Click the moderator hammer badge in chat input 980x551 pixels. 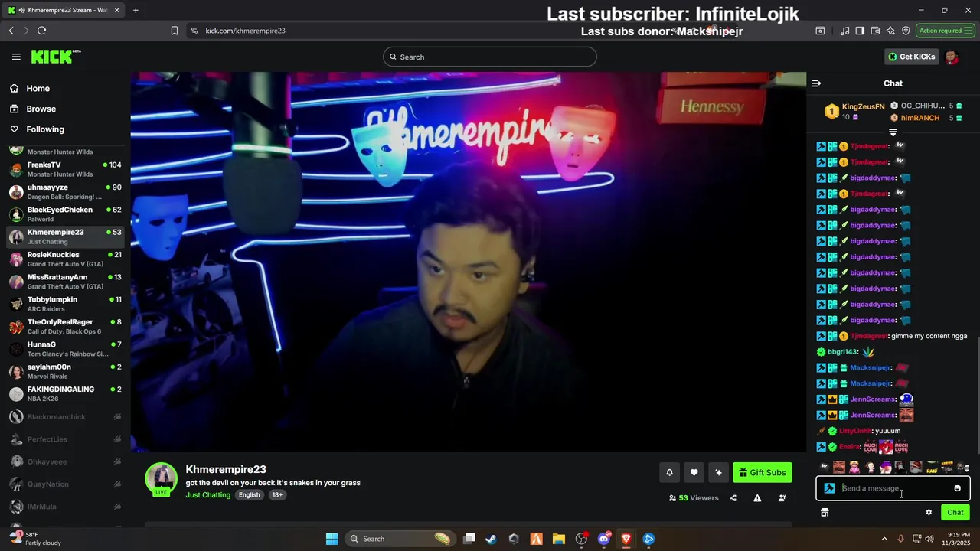829,488
